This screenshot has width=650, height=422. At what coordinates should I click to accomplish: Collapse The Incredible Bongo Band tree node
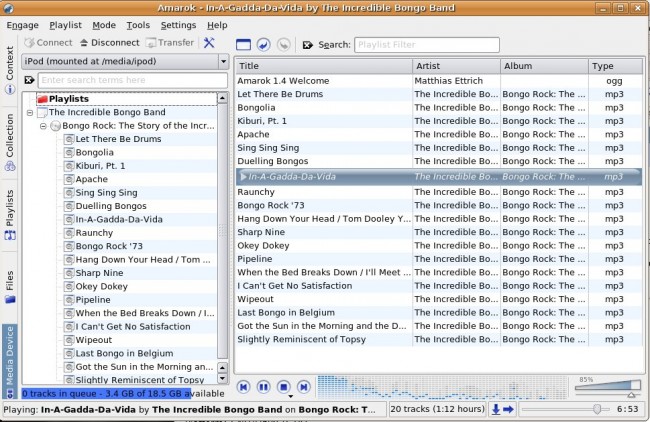(30, 112)
